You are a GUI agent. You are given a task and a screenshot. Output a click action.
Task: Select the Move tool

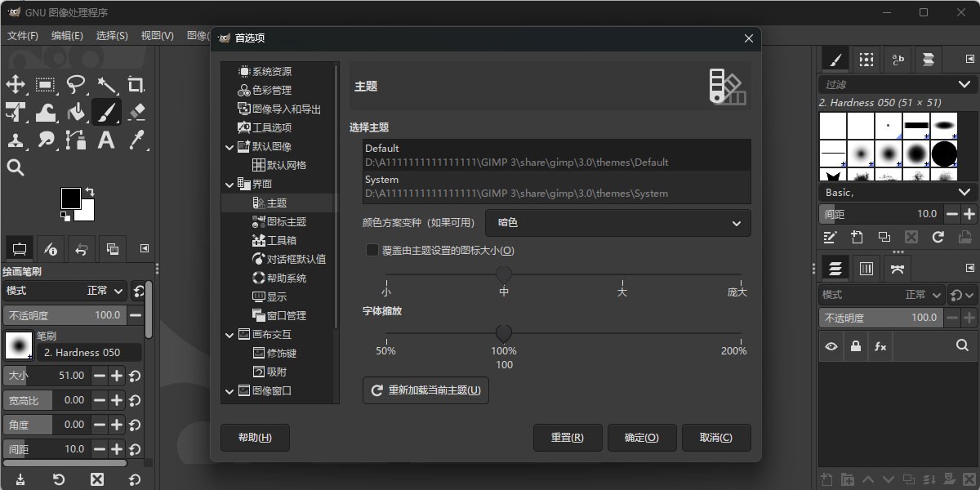[x=16, y=84]
